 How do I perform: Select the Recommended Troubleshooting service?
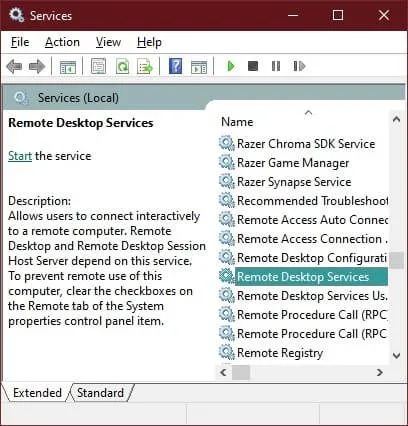303,201
